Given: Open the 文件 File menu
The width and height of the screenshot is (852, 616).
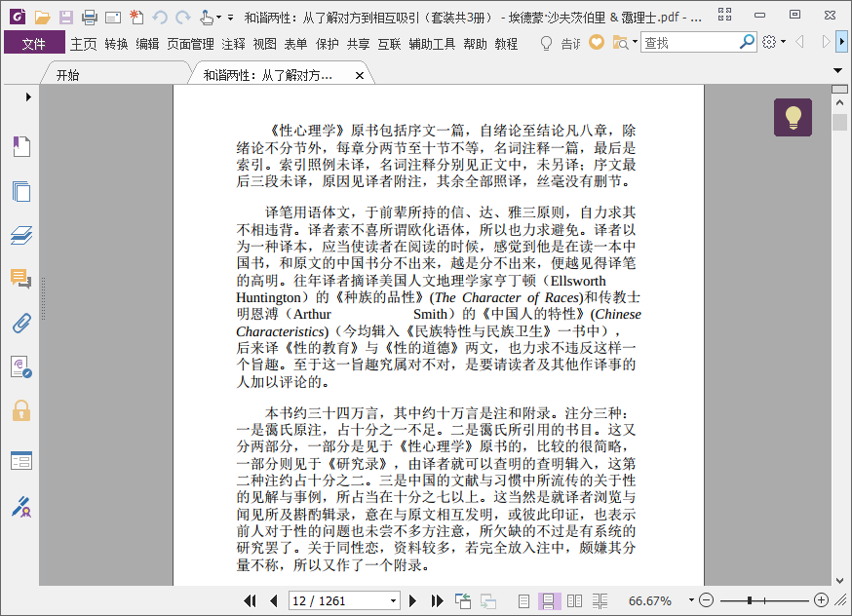Looking at the screenshot, I should (34, 43).
